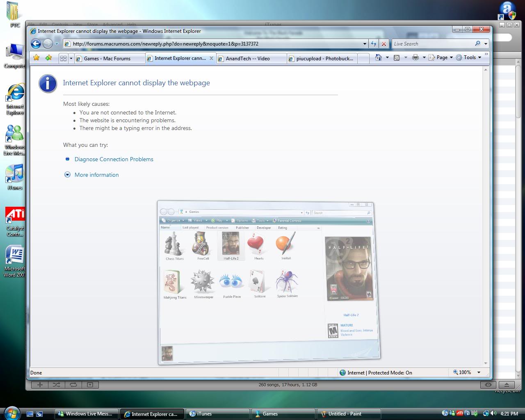Image resolution: width=525 pixels, height=420 pixels.
Task: Refresh the page with the Refresh icon
Action: 373,44
